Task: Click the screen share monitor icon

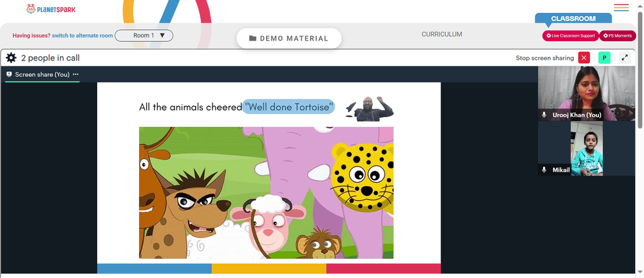Action: click(x=9, y=74)
